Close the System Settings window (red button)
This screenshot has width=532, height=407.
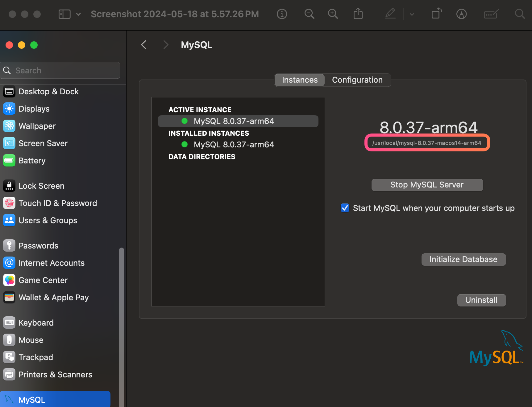(x=9, y=45)
